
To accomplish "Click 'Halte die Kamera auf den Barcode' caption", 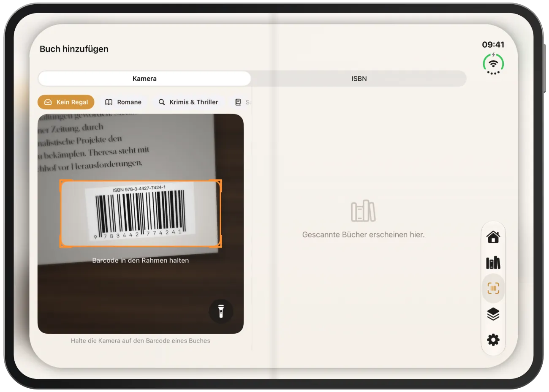I will 141,341.
